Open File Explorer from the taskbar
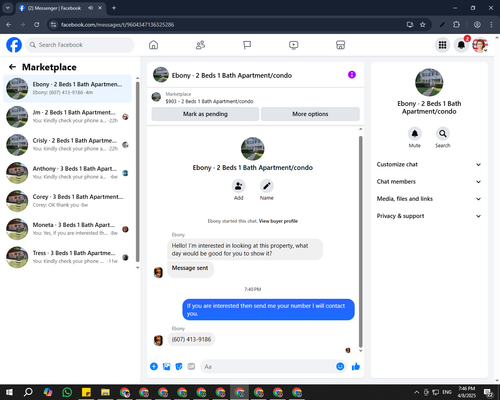 [105, 392]
